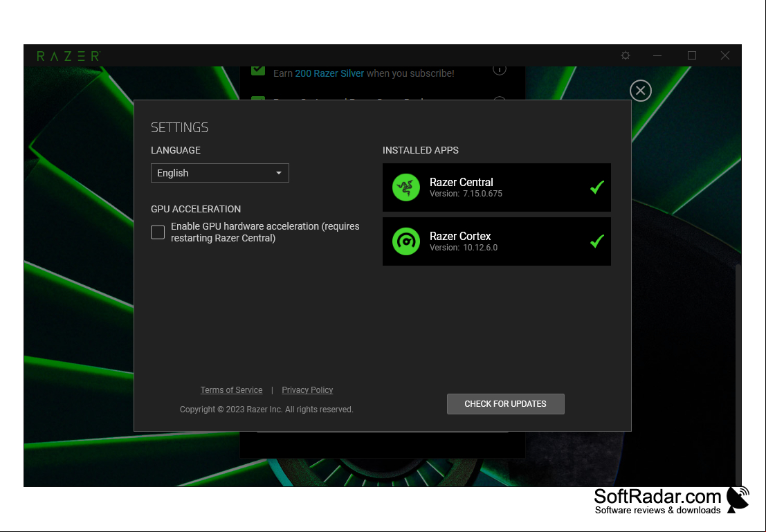Viewport: 766px width, 532px height.
Task: Open settings via the title bar gear icon
Action: click(x=626, y=56)
